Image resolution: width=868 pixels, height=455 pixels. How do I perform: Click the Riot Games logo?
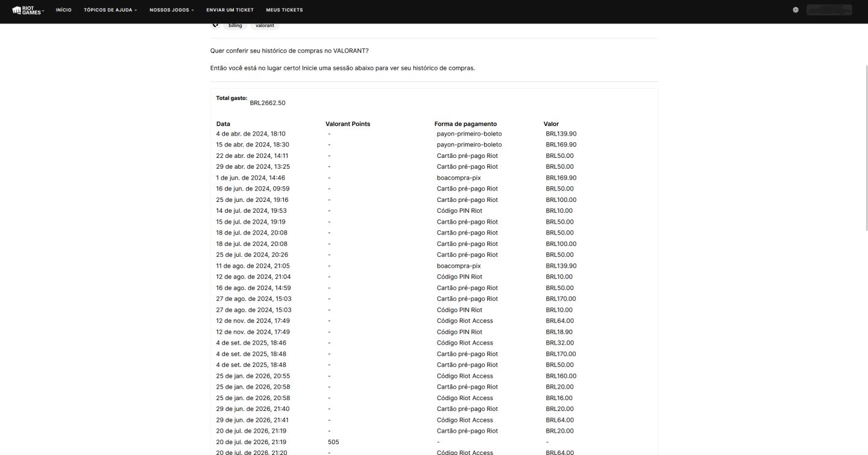(x=27, y=10)
